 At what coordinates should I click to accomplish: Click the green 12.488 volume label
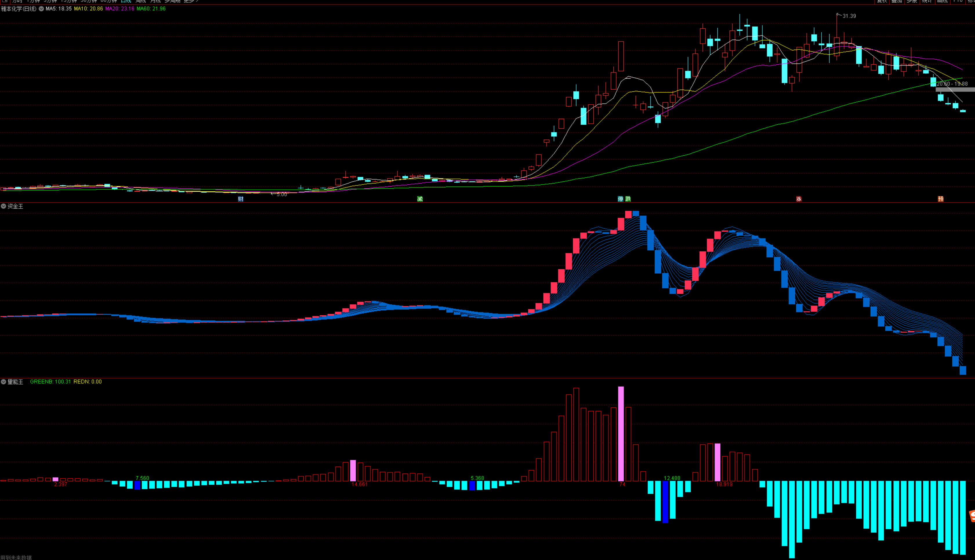coord(672,478)
